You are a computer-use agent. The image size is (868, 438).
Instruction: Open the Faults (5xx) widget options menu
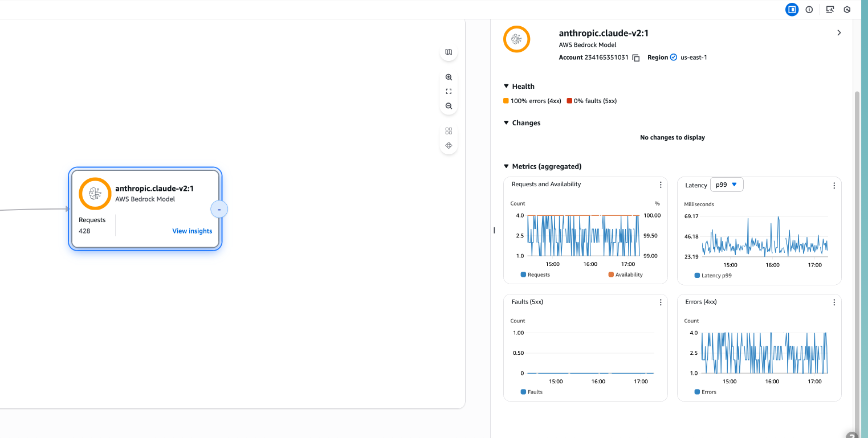tap(661, 302)
